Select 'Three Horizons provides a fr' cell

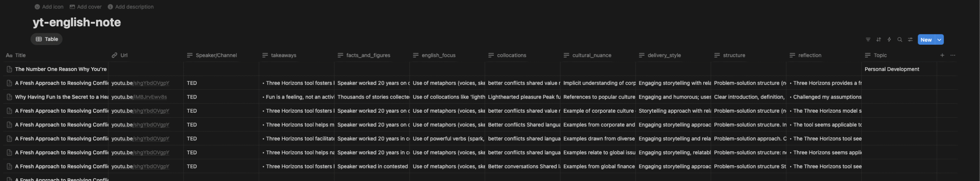pyautogui.click(x=824, y=83)
